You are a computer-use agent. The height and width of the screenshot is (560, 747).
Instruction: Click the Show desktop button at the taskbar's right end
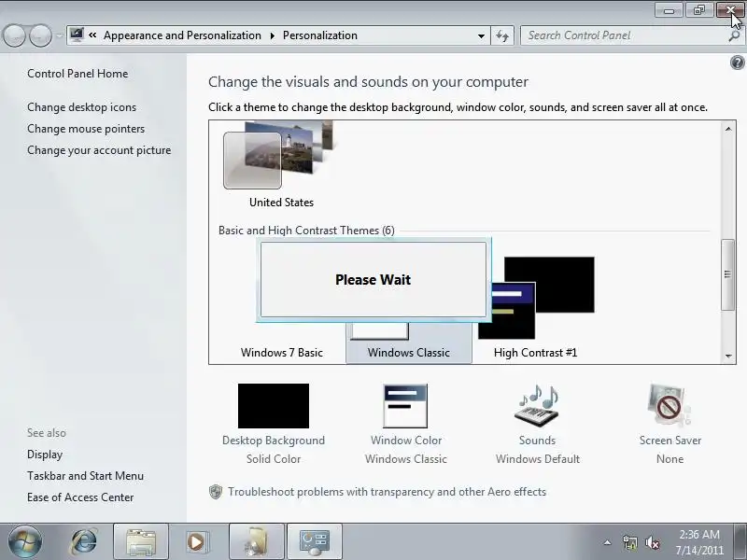[x=741, y=541]
